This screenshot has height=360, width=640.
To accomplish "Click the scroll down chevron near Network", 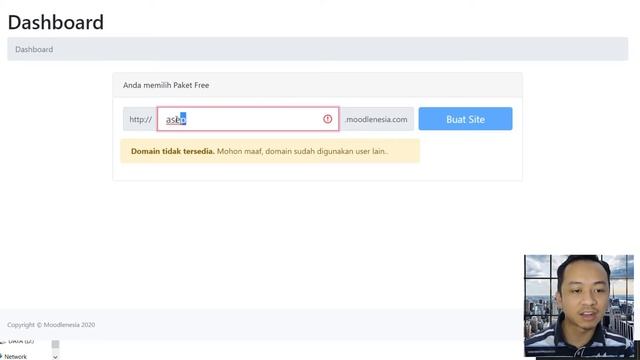I will click(55, 357).
